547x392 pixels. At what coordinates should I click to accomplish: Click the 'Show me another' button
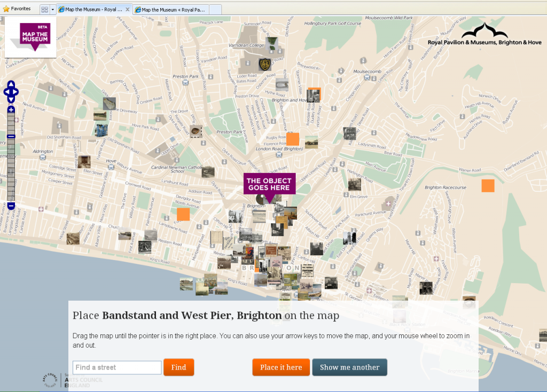point(349,367)
